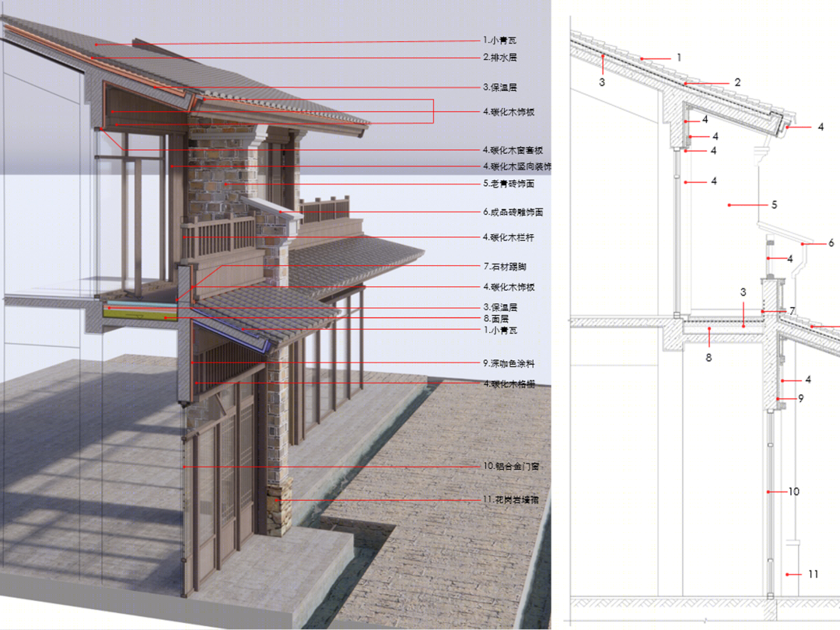Image resolution: width=840 pixels, height=630 pixels.
Task: Click the label "10.铝合金门窗"
Action: tap(511, 466)
